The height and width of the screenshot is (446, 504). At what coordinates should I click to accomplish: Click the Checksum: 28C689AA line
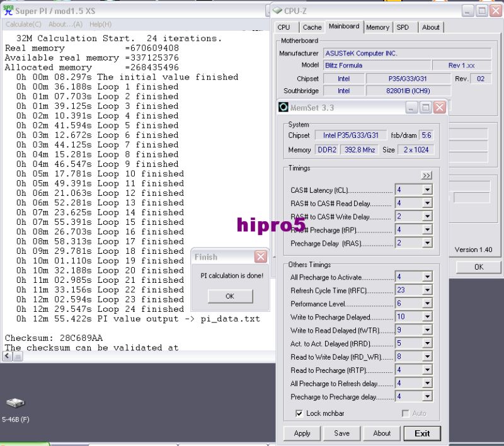pyautogui.click(x=54, y=338)
